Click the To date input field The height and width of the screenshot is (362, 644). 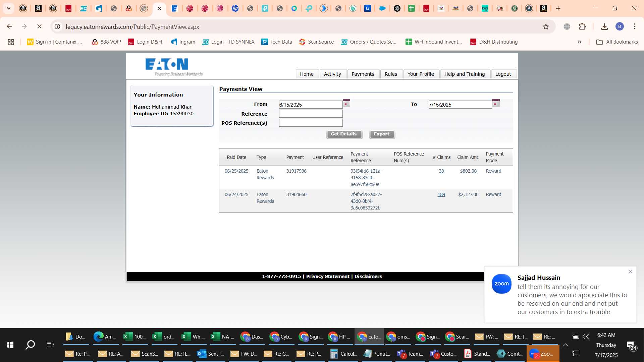click(460, 105)
